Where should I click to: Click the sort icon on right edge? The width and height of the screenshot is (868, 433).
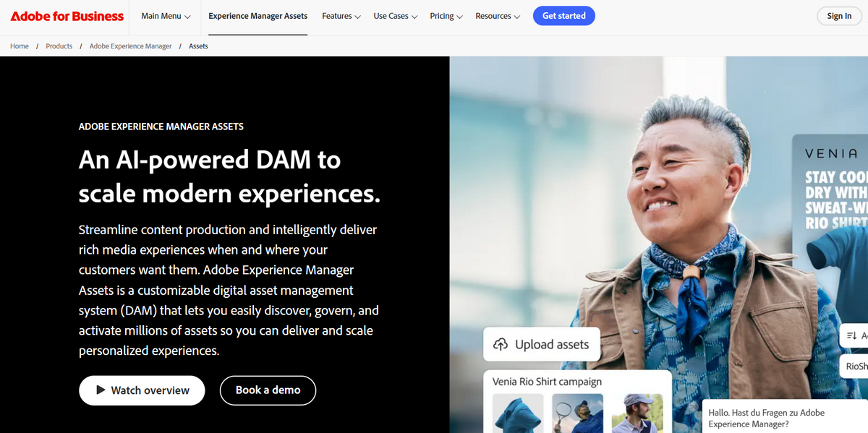point(851,336)
